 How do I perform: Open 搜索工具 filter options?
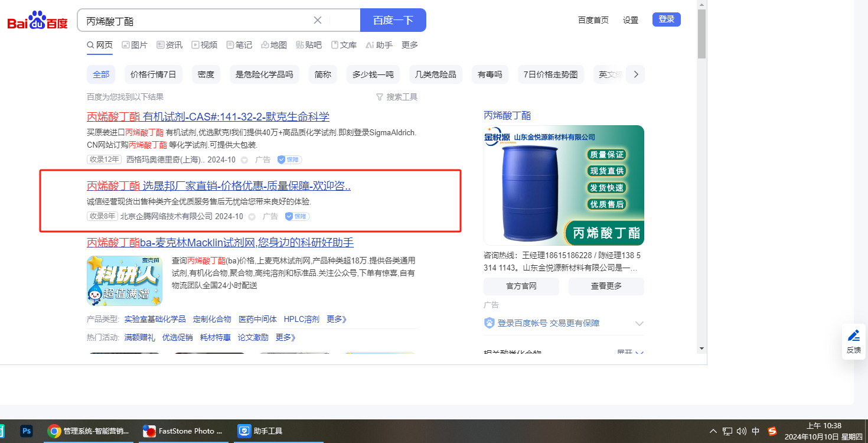pyautogui.click(x=397, y=97)
